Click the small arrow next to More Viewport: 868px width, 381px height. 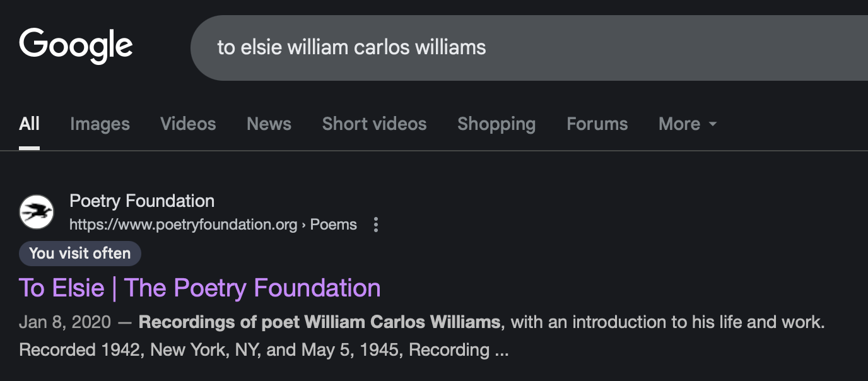pos(713,124)
